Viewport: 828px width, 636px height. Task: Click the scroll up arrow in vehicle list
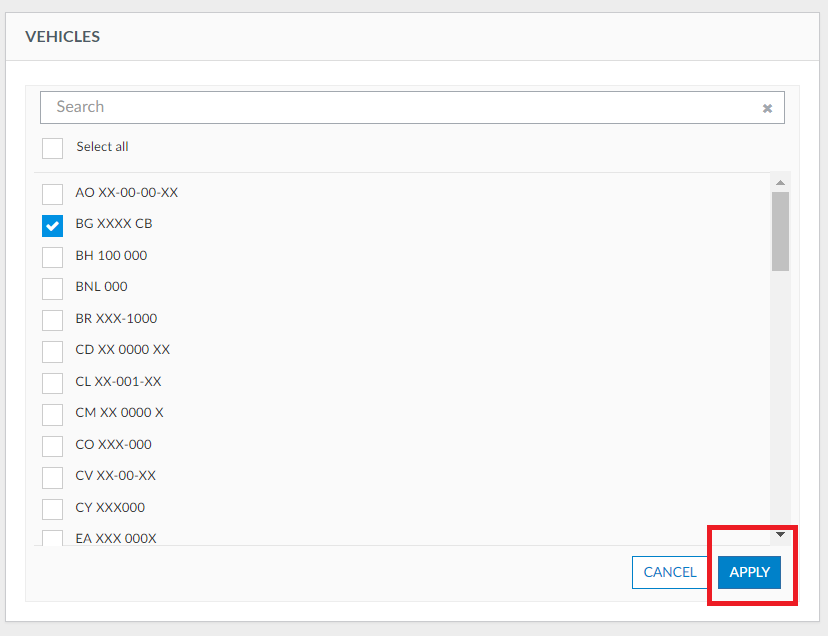click(780, 182)
